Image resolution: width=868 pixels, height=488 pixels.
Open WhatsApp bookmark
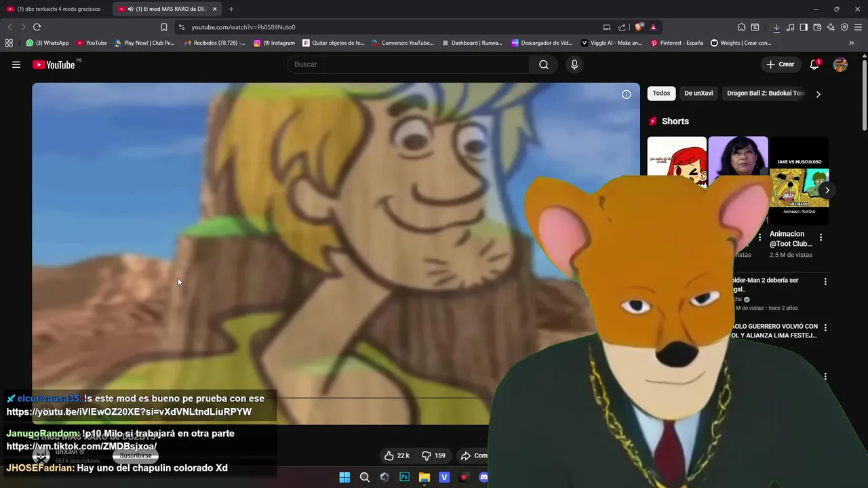click(47, 43)
